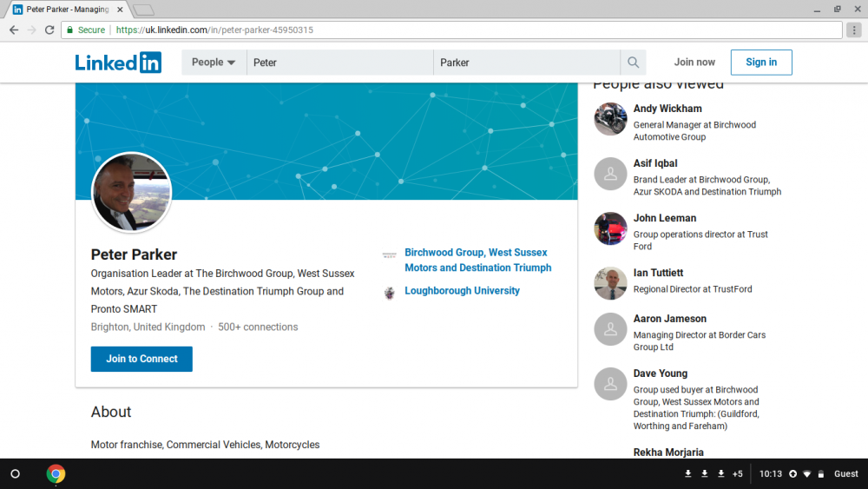The image size is (868, 489).
Task: Click the first name field containing Peter
Action: 340,63
